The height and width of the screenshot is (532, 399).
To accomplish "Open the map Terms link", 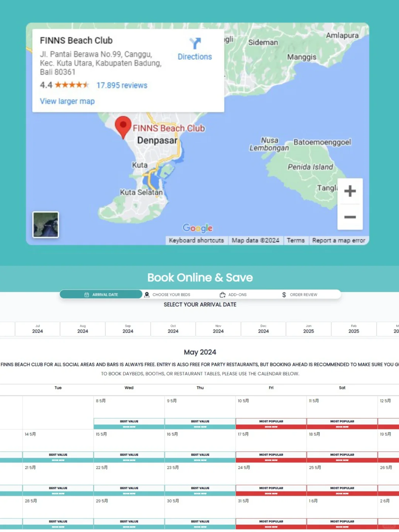I will [x=296, y=241].
